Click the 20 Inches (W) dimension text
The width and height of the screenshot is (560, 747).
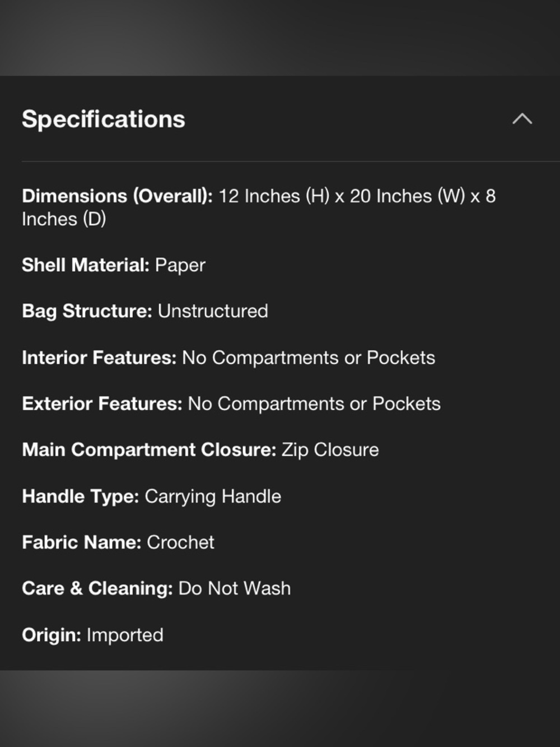pos(408,196)
